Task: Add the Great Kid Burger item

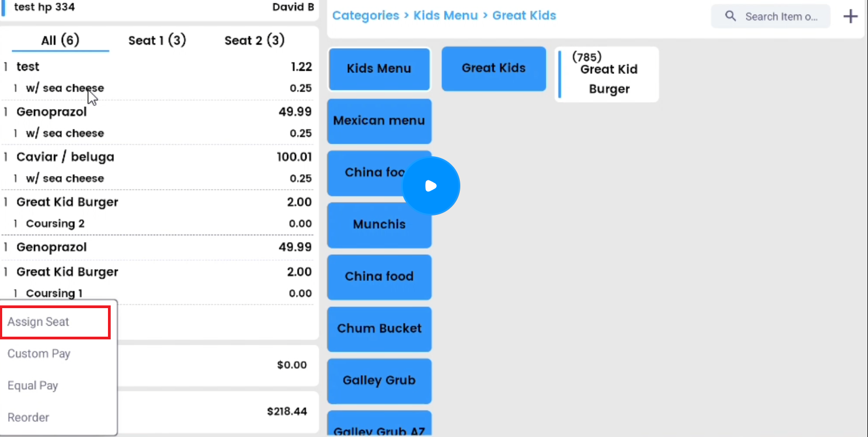Action: 608,75
